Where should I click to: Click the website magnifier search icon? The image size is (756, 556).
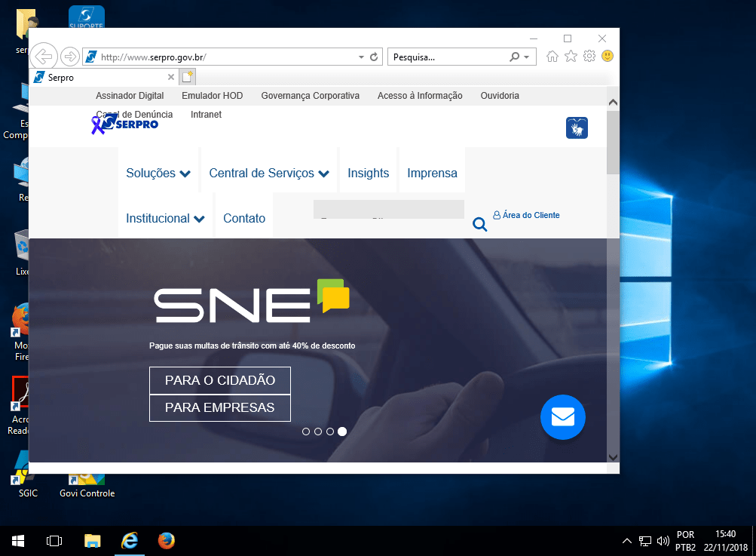479,224
